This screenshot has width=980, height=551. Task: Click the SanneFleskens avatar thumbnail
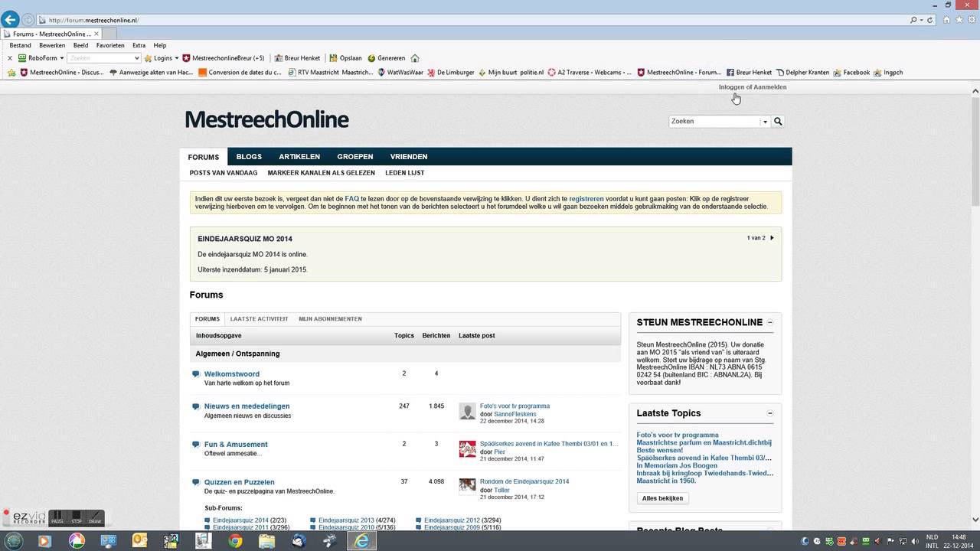468,412
